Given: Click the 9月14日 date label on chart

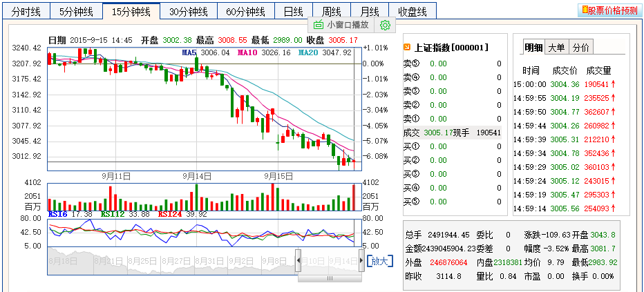Looking at the screenshot, I should pos(197,176).
